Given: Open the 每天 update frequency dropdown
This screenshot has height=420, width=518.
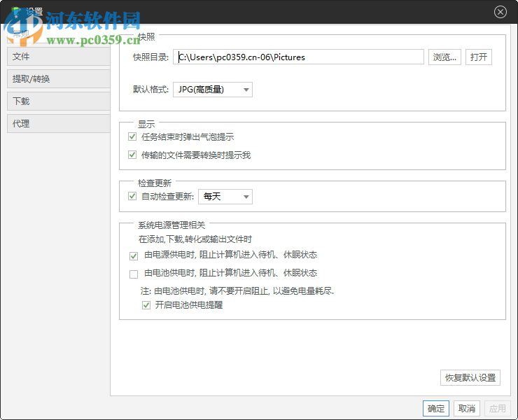Looking at the screenshot, I should coord(225,197).
